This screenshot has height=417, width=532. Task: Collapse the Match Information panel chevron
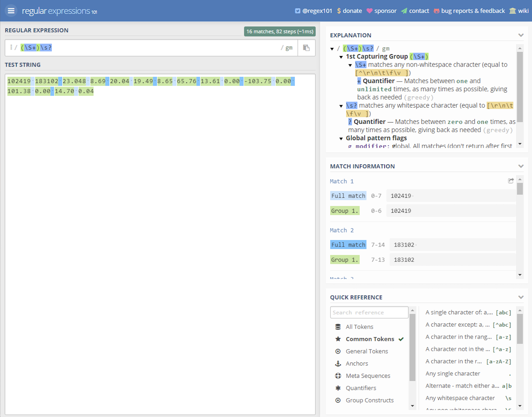[x=521, y=166]
